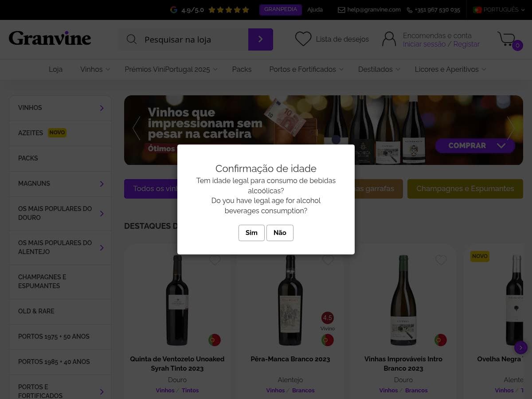
Task: Click the wishlist heart icon in header
Action: tap(303, 39)
